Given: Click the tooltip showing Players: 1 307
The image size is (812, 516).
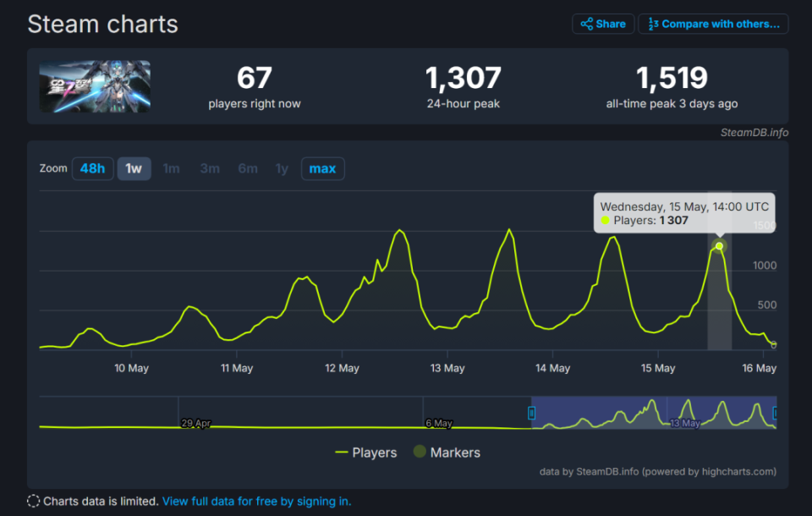Looking at the screenshot, I should point(684,213).
